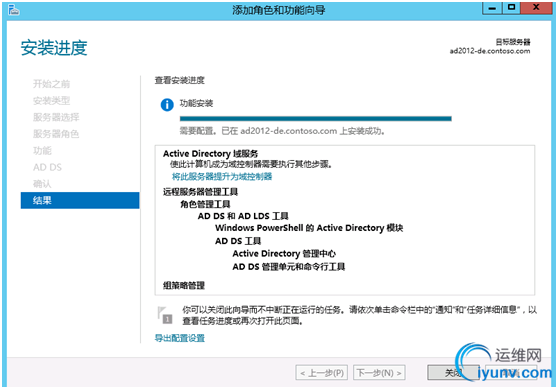Click 'Active Directory 管理中心' entry
The height and width of the screenshot is (389, 558).
284,254
